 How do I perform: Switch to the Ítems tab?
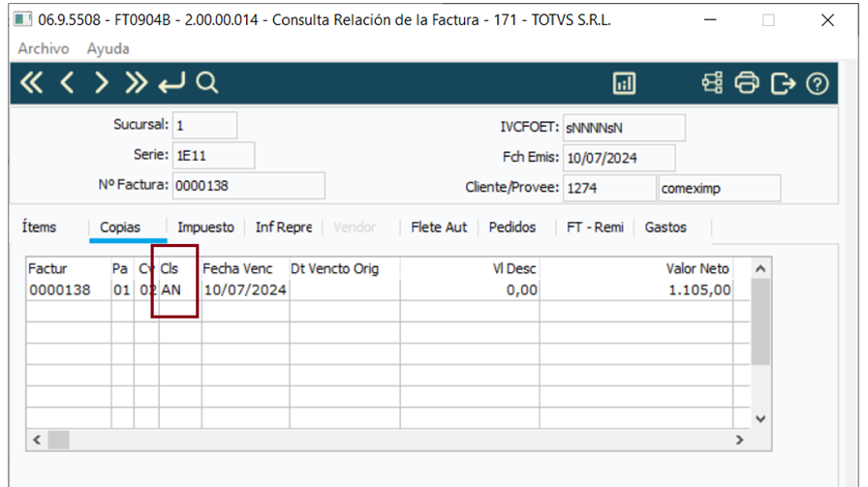(x=39, y=227)
